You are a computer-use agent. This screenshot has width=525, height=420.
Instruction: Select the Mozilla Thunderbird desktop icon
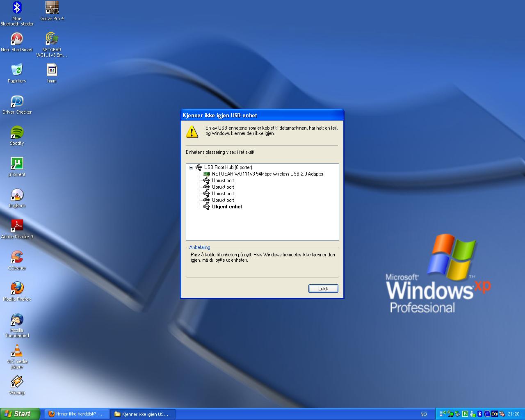[x=17, y=326]
